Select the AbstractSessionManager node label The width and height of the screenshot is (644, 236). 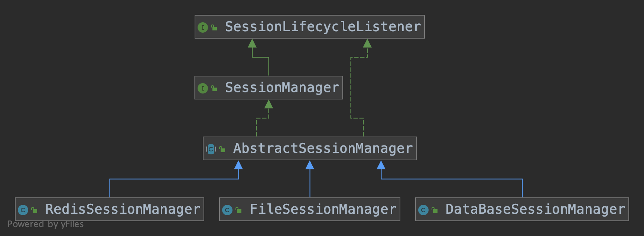tap(323, 148)
